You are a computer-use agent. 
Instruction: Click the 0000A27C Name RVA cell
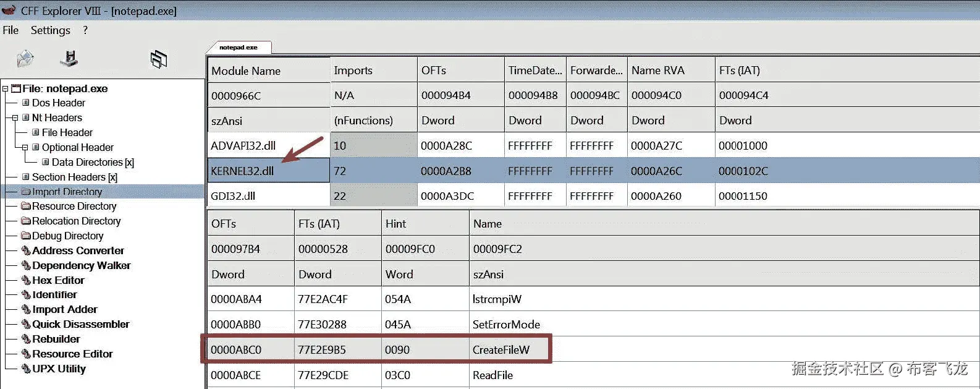point(671,146)
